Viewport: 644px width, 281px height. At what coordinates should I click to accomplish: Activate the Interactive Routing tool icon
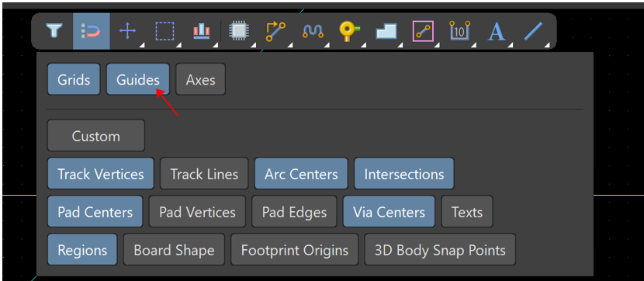point(275,31)
